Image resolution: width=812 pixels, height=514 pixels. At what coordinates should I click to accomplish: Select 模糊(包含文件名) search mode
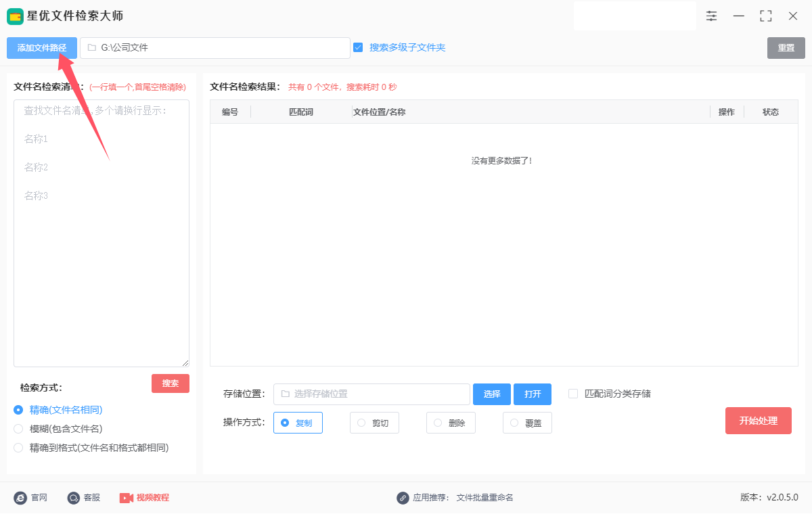(18, 429)
